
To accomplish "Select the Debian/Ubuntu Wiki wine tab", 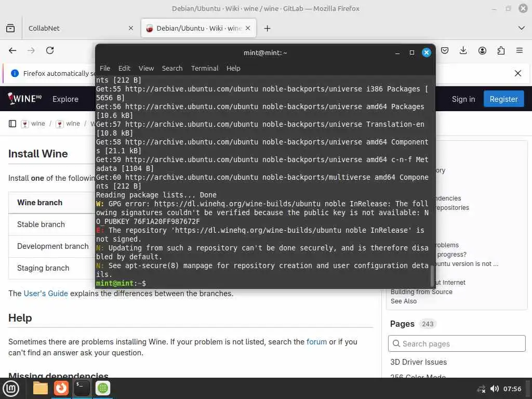I will 198,28.
